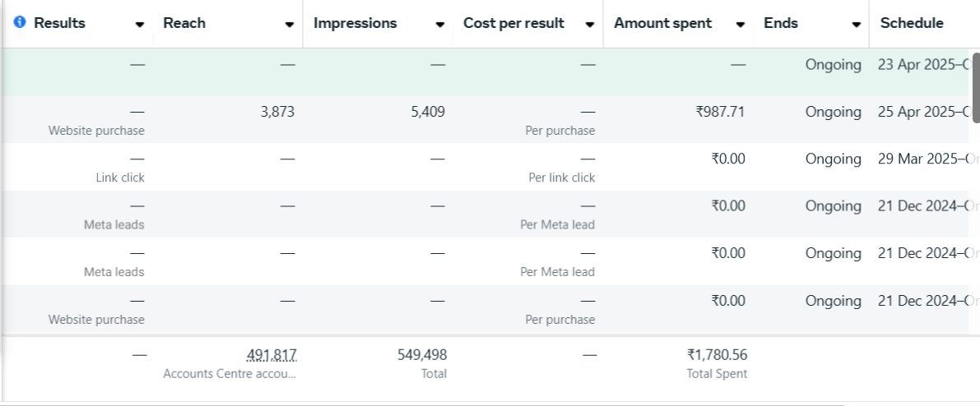Image resolution: width=980 pixels, height=406 pixels.
Task: Click the info icon beside Results
Action: [x=20, y=23]
